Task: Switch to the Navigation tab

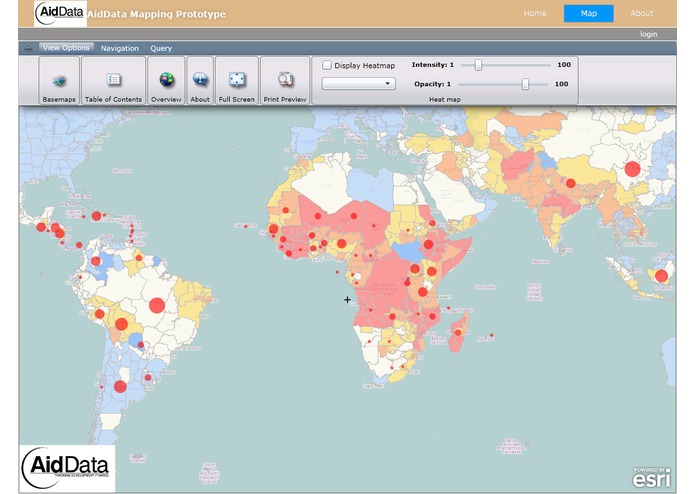Action: pyautogui.click(x=120, y=48)
